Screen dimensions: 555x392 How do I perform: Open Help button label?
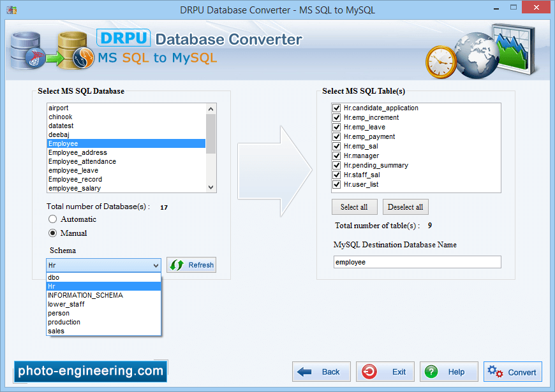click(456, 372)
